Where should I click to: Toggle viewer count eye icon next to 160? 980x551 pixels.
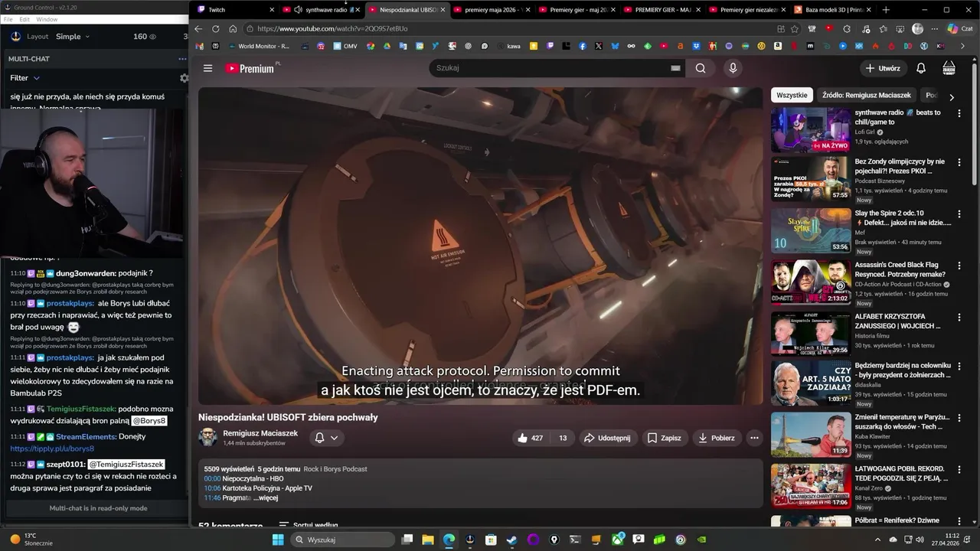tap(152, 37)
